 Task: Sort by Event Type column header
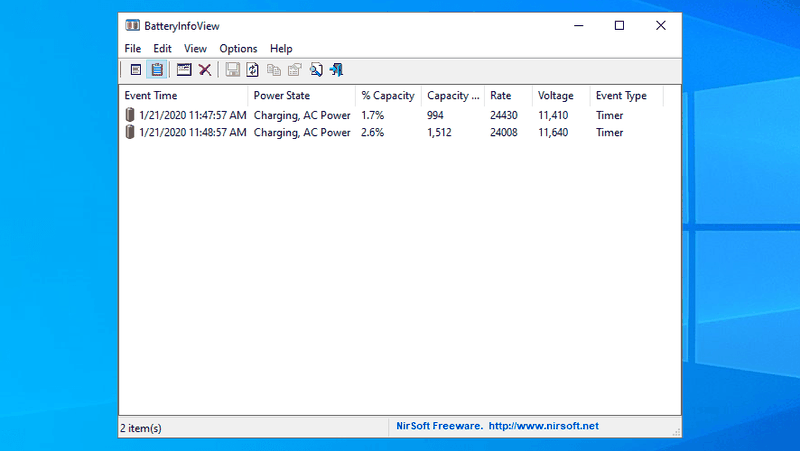[627, 95]
